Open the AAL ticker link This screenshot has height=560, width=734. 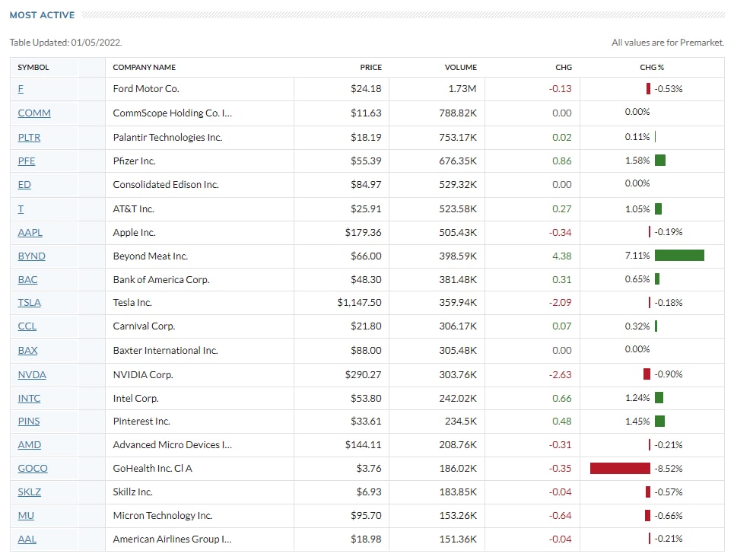[27, 539]
